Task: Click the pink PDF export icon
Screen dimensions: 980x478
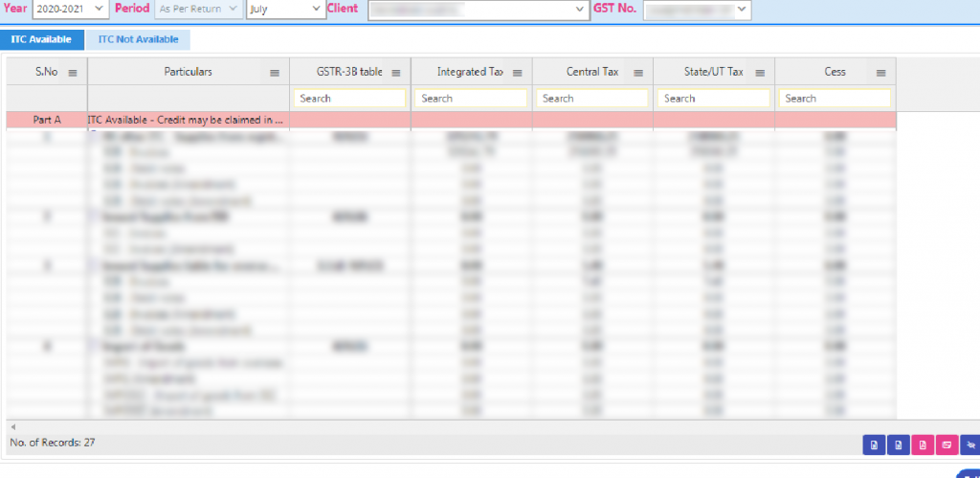Action: pos(923,444)
